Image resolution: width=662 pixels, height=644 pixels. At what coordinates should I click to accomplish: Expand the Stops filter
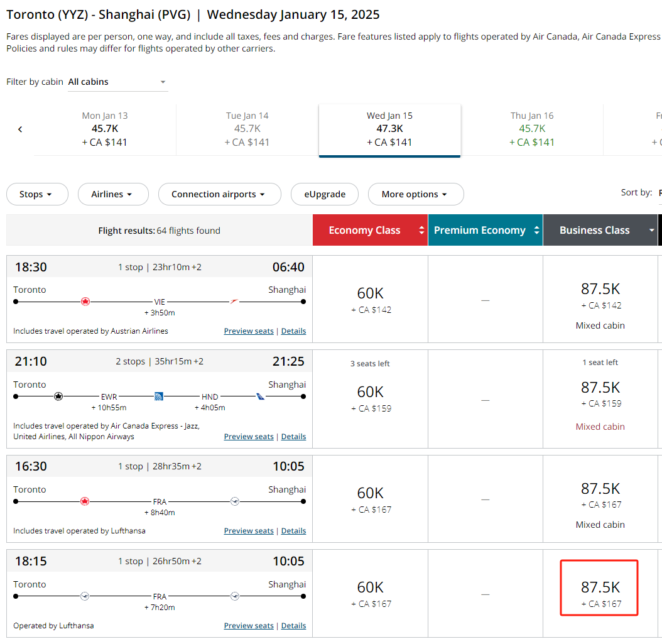pos(37,194)
